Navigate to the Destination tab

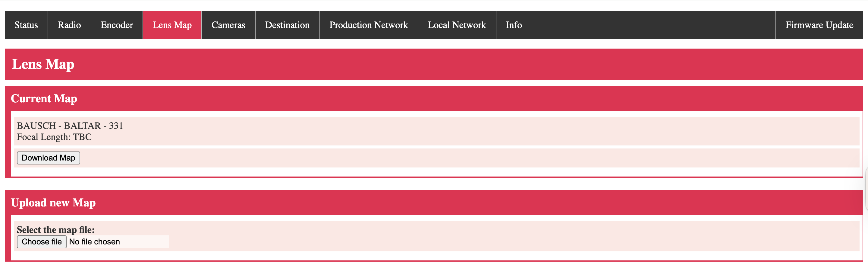pos(287,25)
